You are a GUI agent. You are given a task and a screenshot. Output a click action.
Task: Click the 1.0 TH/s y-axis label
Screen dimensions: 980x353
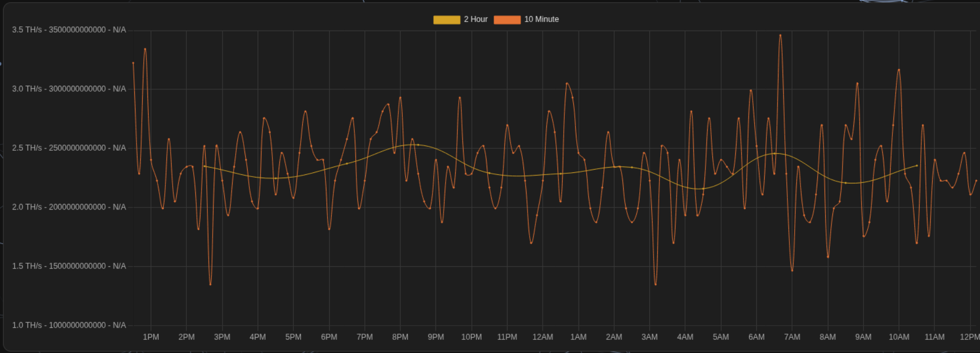[x=69, y=325]
